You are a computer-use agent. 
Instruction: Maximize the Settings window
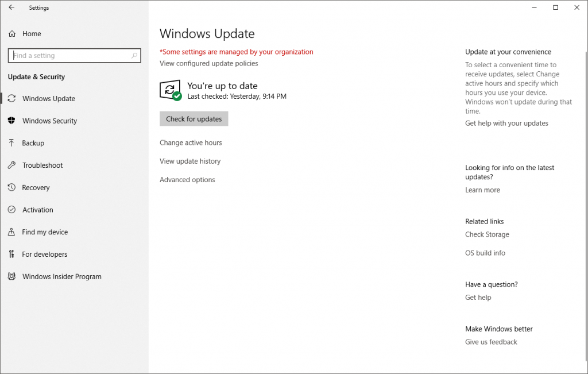556,7
